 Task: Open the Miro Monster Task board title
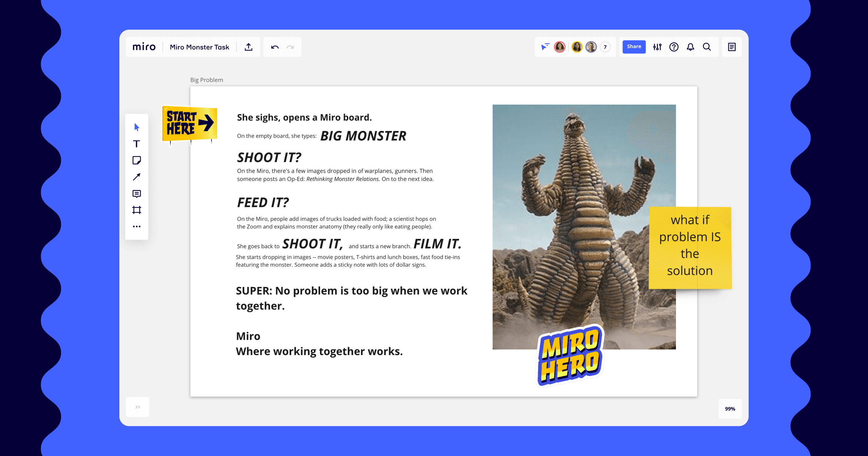(x=199, y=47)
